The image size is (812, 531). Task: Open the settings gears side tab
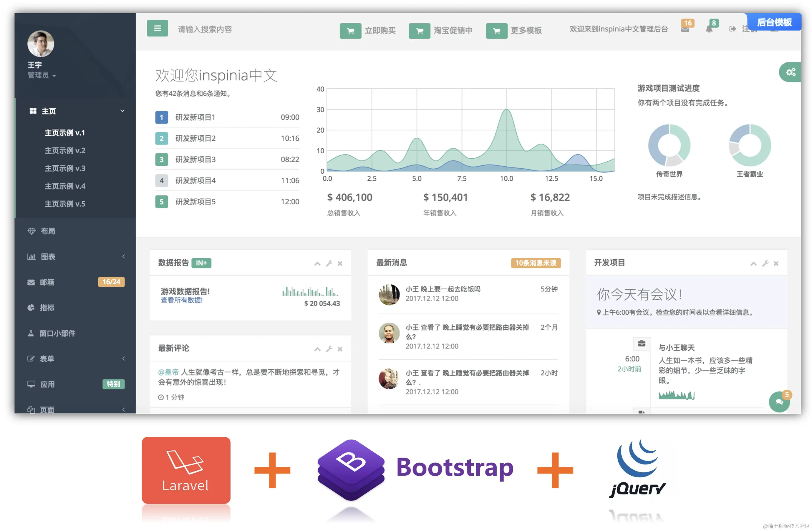point(790,72)
